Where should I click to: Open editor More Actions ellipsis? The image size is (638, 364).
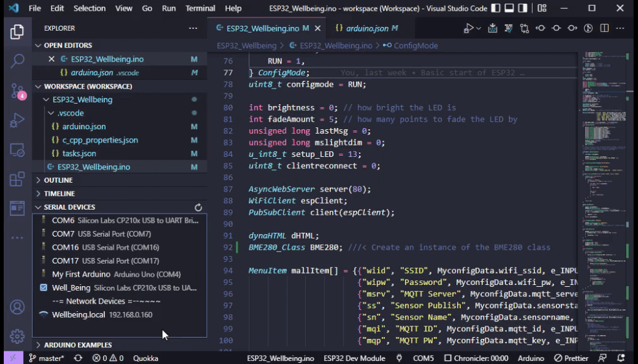click(x=620, y=28)
